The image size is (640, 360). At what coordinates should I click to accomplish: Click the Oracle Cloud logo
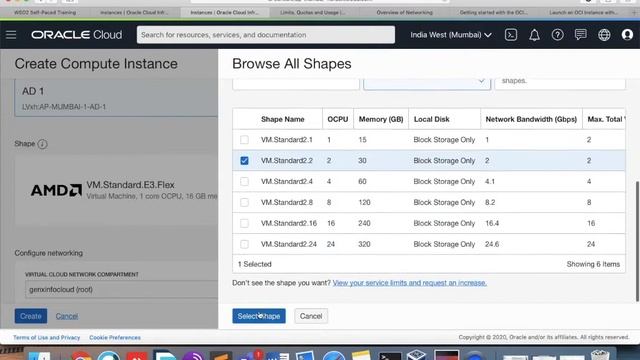coord(76,35)
